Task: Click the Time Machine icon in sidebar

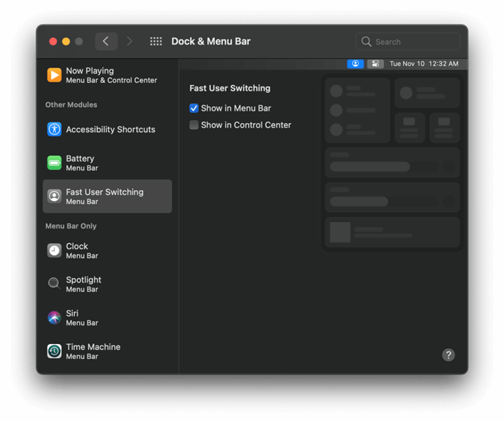Action: point(54,351)
